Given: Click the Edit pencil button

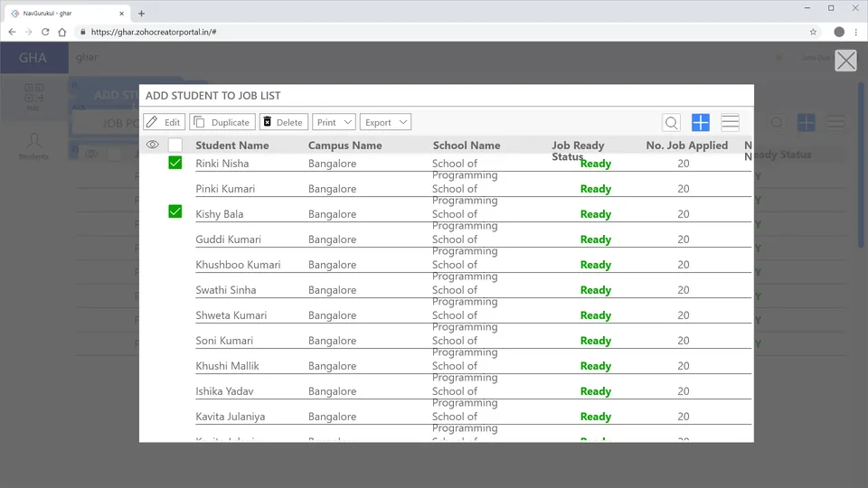Looking at the screenshot, I should tap(164, 122).
